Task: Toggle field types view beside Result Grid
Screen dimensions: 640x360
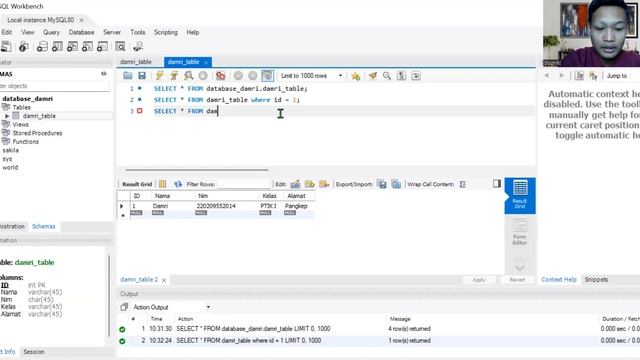Action: [162, 184]
